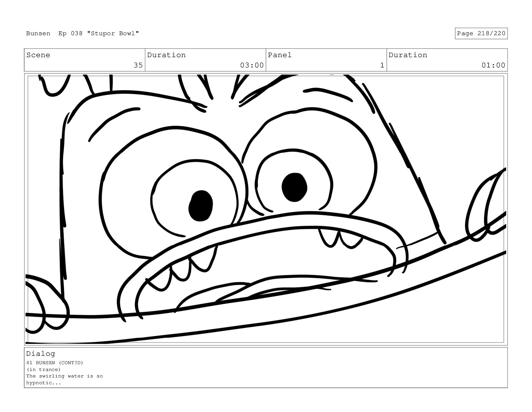Click the 'Scene' header label
The image size is (532, 412).
(x=38, y=55)
